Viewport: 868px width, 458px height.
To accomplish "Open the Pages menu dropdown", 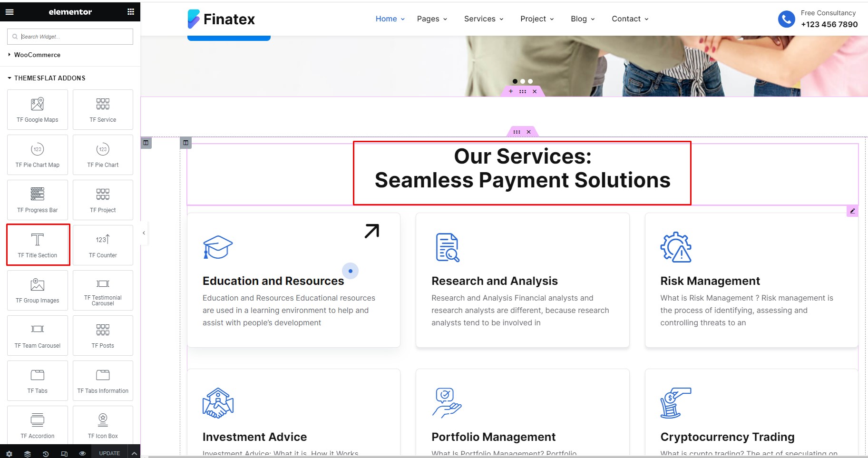I will (x=432, y=19).
